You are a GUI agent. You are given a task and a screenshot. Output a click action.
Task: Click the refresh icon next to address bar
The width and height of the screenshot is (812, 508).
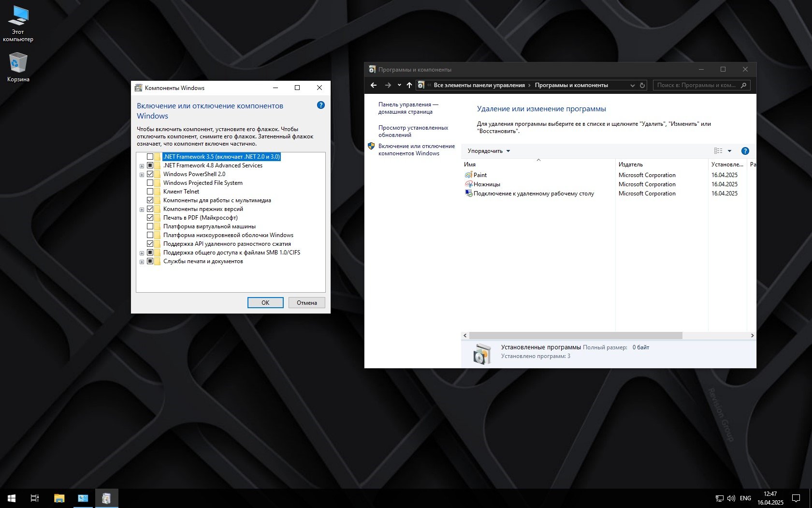point(642,85)
